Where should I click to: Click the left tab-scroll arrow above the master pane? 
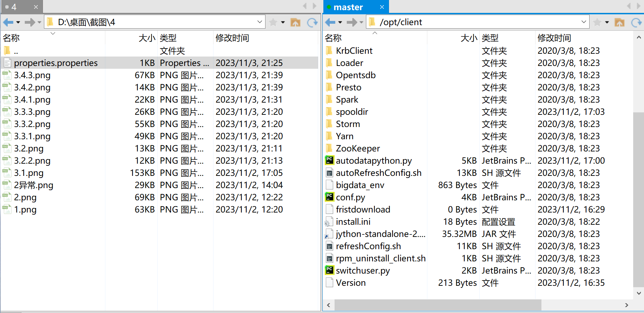point(629,6)
